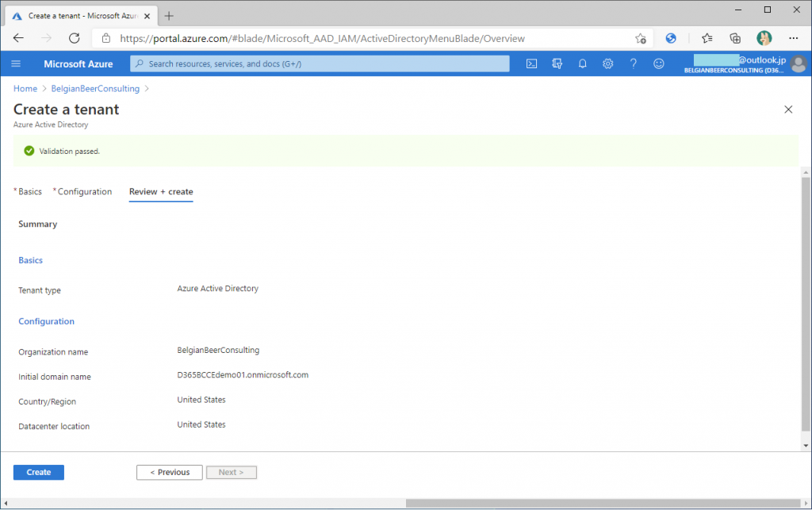Open the Configuration section heading link

(47, 321)
